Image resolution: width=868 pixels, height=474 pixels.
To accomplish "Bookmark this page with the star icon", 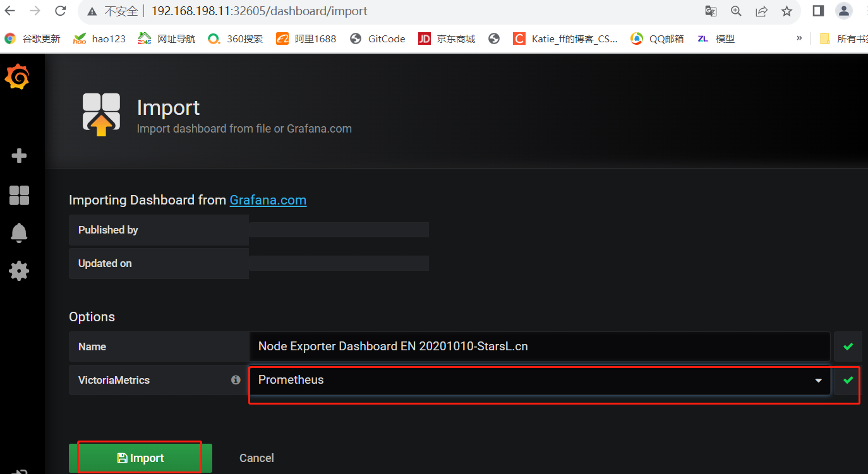I will point(787,11).
